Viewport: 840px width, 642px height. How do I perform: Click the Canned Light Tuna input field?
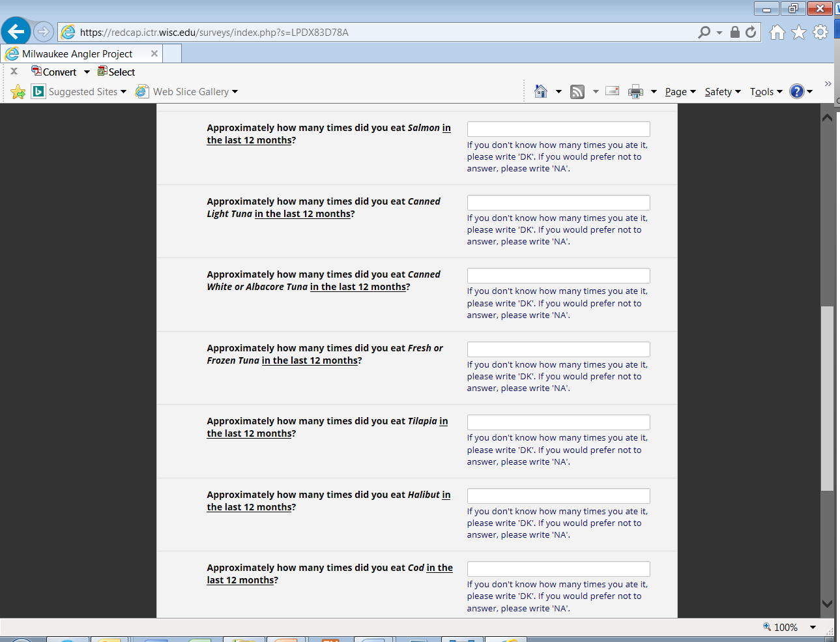pyautogui.click(x=558, y=203)
